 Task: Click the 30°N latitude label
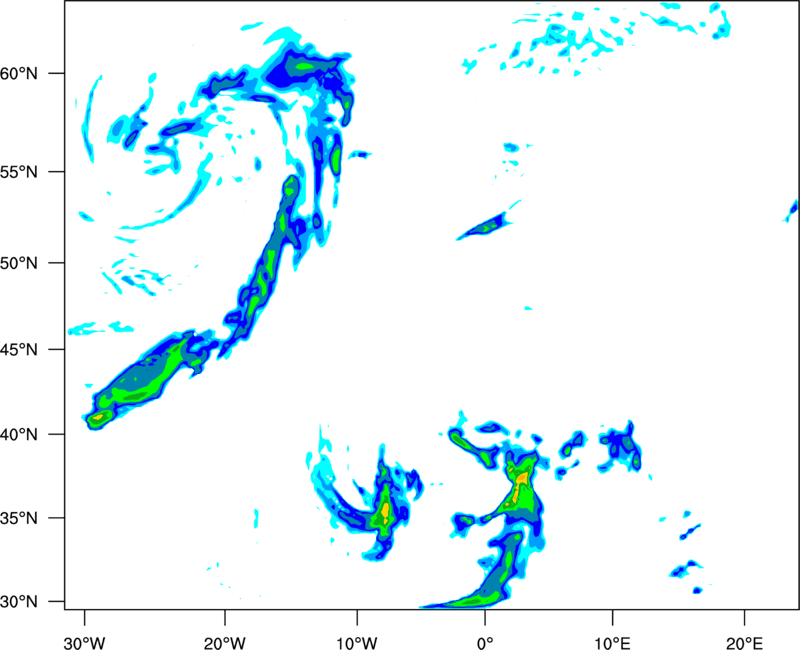point(19,602)
